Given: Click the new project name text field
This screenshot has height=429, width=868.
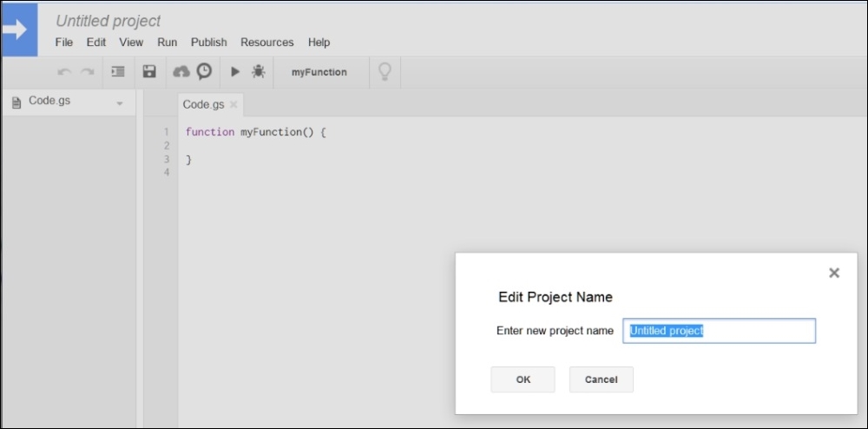Looking at the screenshot, I should click(x=719, y=331).
